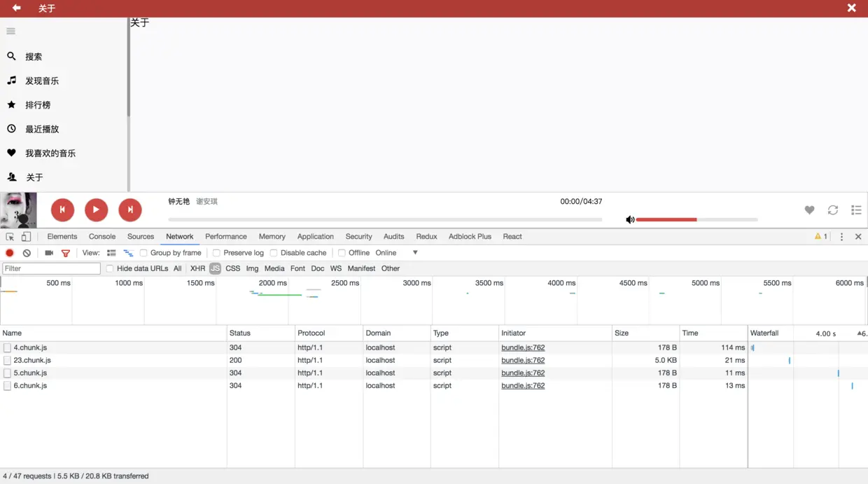Image resolution: width=868 pixels, height=484 pixels.
Task: Filter requests by XHR
Action: coord(198,268)
